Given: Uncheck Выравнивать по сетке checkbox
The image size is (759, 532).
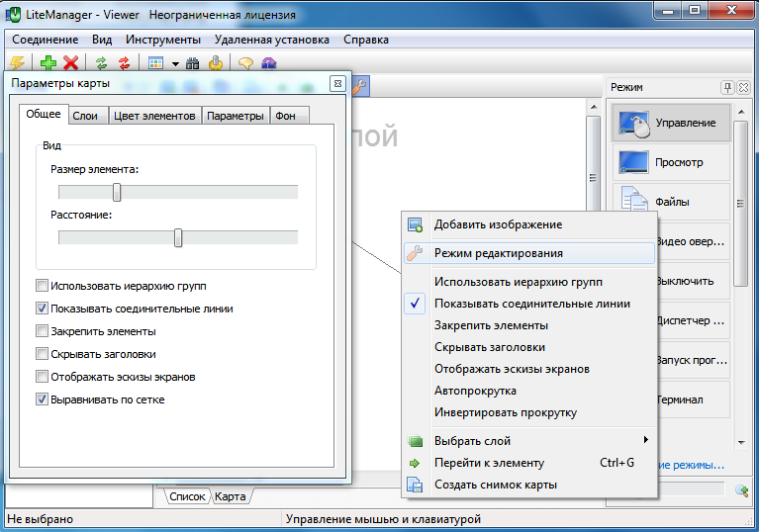Looking at the screenshot, I should click(x=43, y=399).
